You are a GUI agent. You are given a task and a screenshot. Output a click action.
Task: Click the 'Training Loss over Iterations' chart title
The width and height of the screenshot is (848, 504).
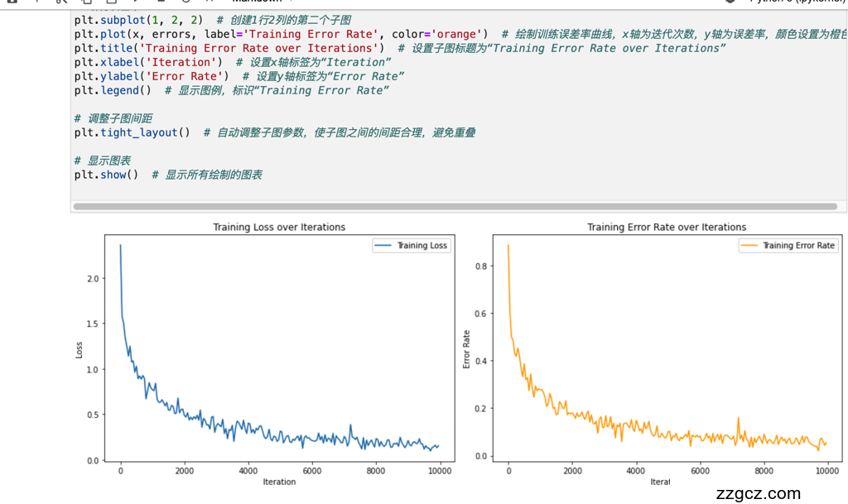tap(279, 227)
